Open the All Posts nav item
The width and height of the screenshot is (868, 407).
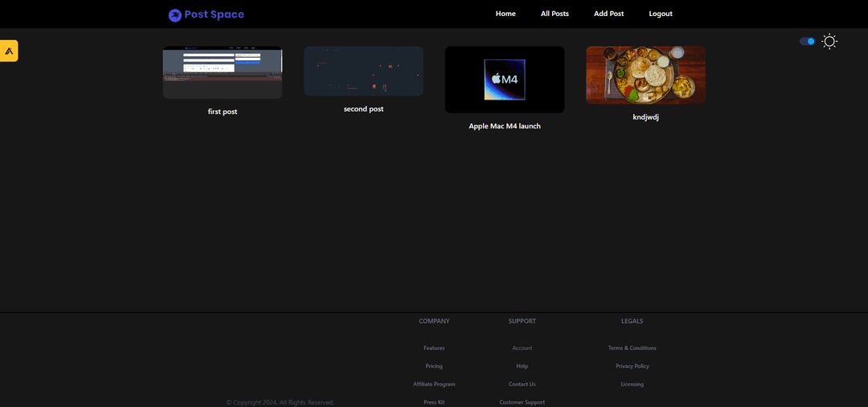point(555,14)
